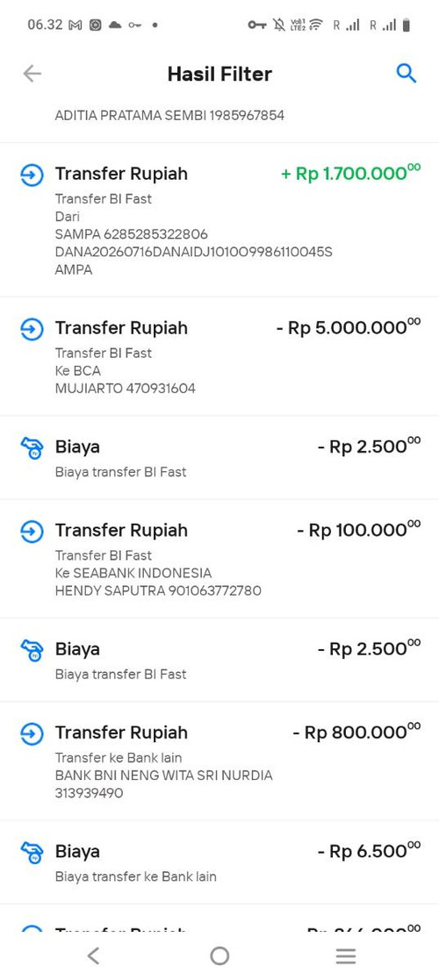Image resolution: width=439 pixels, height=980 pixels.
Task: Tap Android back navigation button
Action: click(x=93, y=955)
